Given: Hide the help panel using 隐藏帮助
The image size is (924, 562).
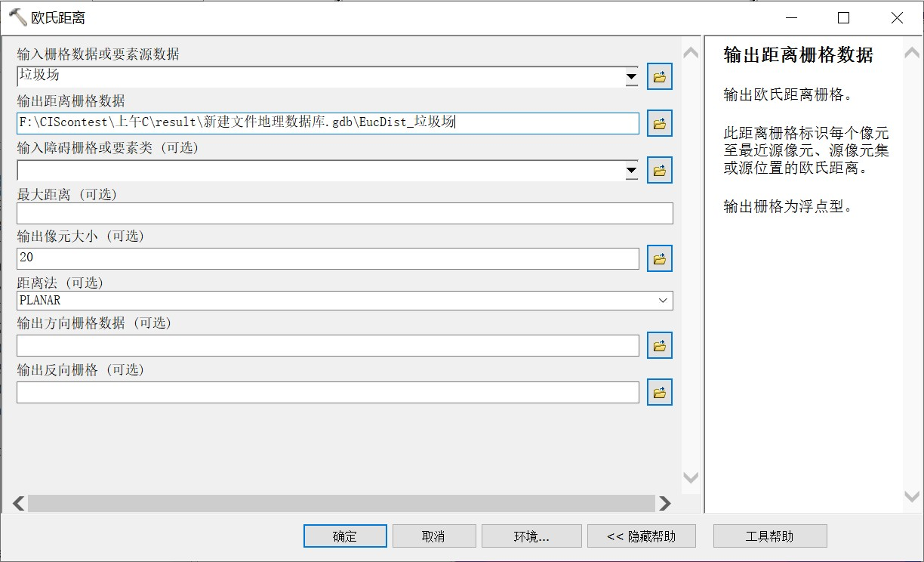Looking at the screenshot, I should (x=642, y=536).
